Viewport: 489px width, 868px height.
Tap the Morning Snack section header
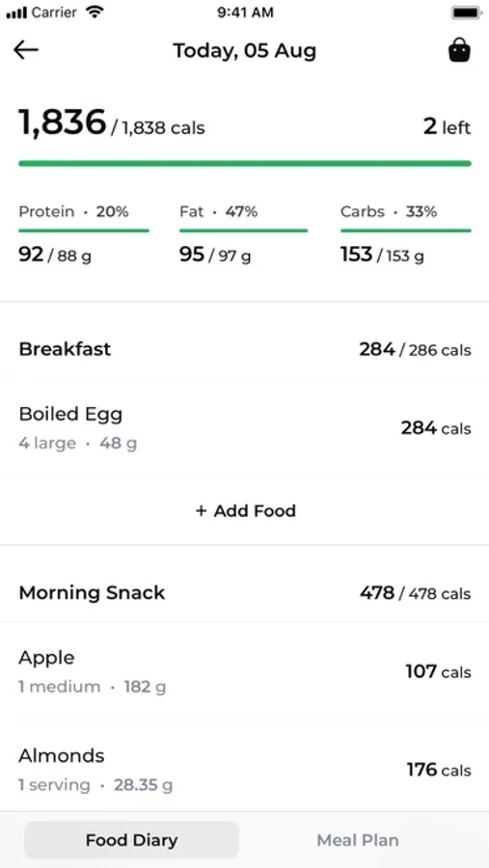[244, 593]
